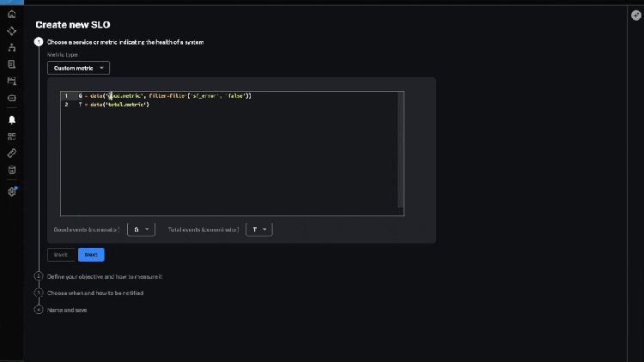644x362 pixels.
Task: Expand the Custom metric type dropdown
Action: pyautogui.click(x=78, y=68)
